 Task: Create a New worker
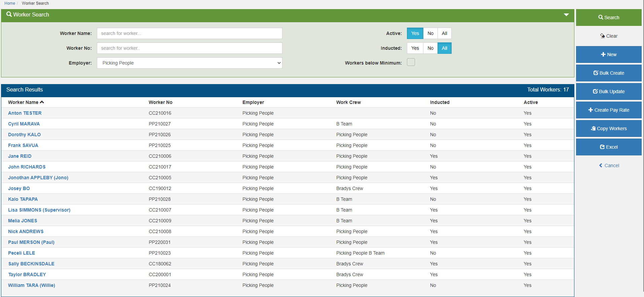click(609, 54)
